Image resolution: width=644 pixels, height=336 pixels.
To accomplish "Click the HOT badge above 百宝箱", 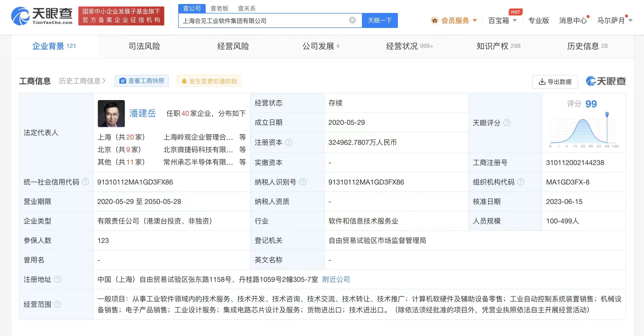I will (515, 12).
